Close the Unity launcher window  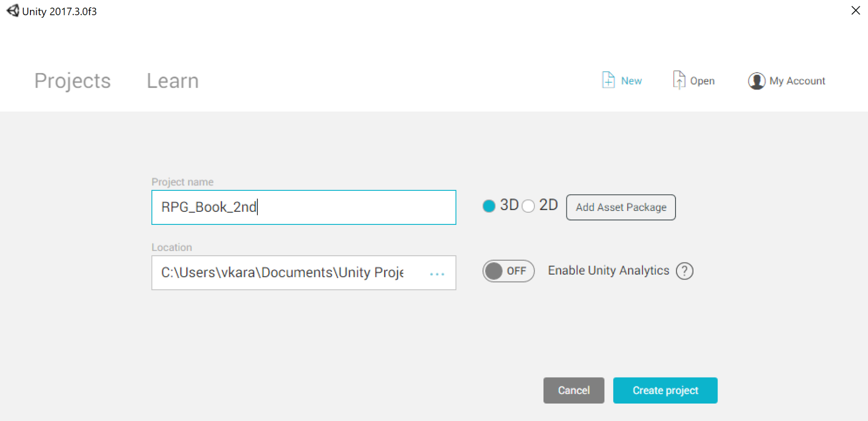tap(855, 10)
